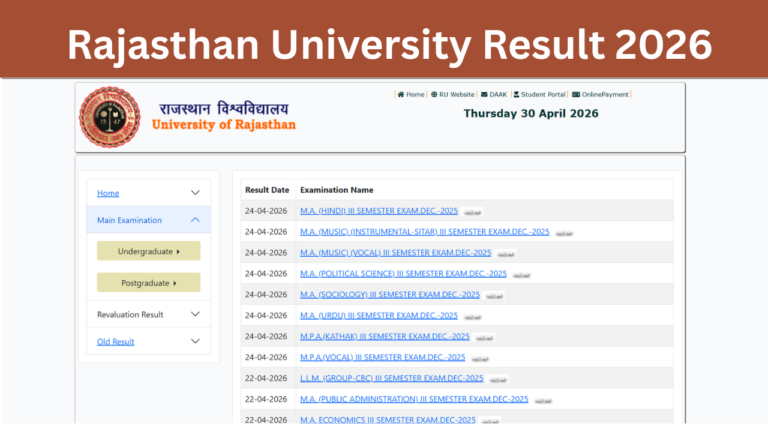Expand the sidebar Home chevron
This screenshot has height=432, width=768.
pyautogui.click(x=195, y=193)
